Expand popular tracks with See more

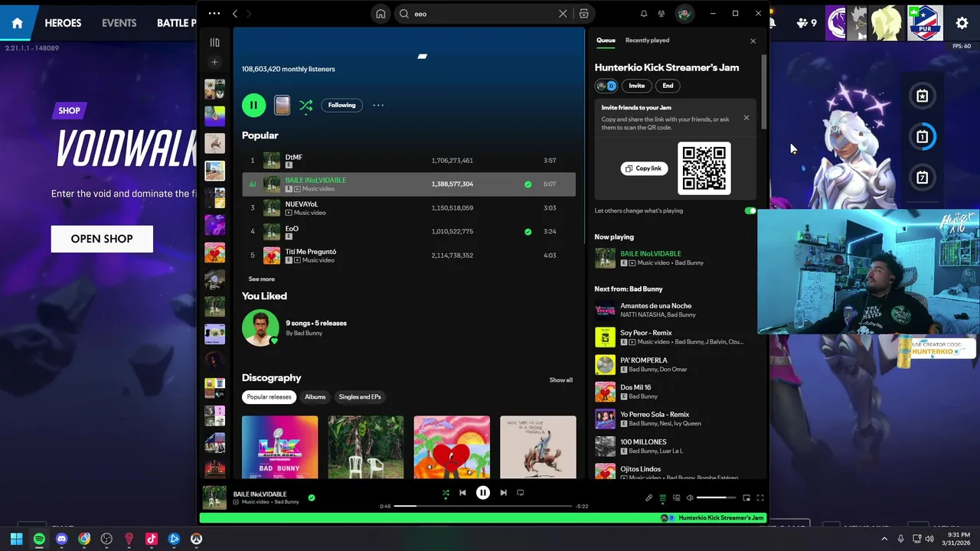(x=261, y=279)
